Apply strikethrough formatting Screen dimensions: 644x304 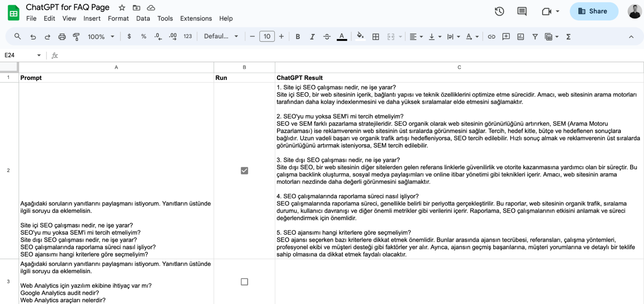(327, 37)
